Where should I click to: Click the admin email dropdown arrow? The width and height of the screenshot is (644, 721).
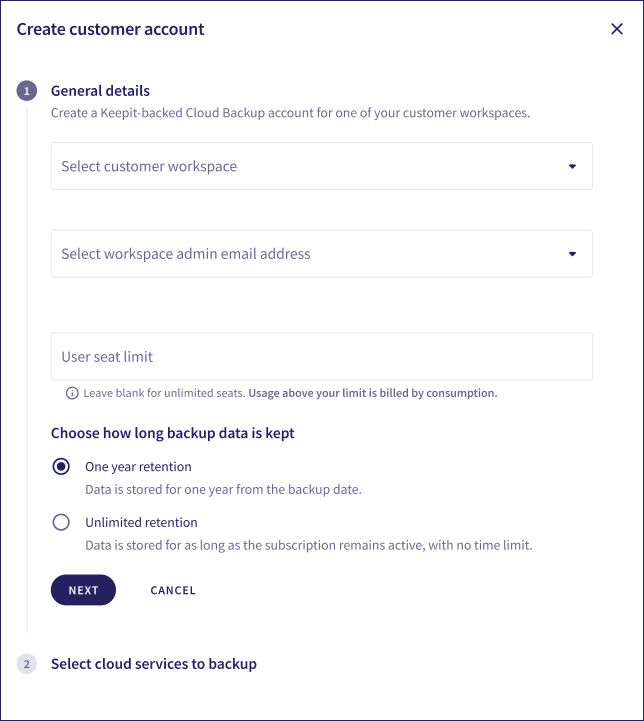(x=572, y=254)
